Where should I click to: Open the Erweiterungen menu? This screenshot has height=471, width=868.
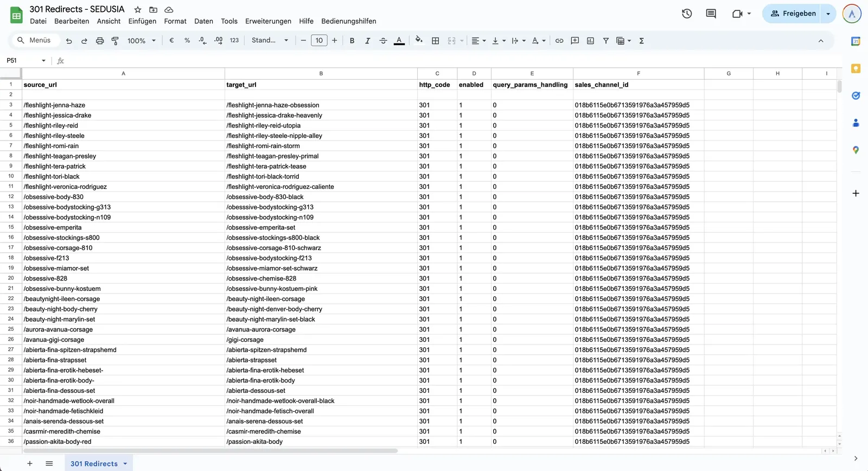coord(268,21)
